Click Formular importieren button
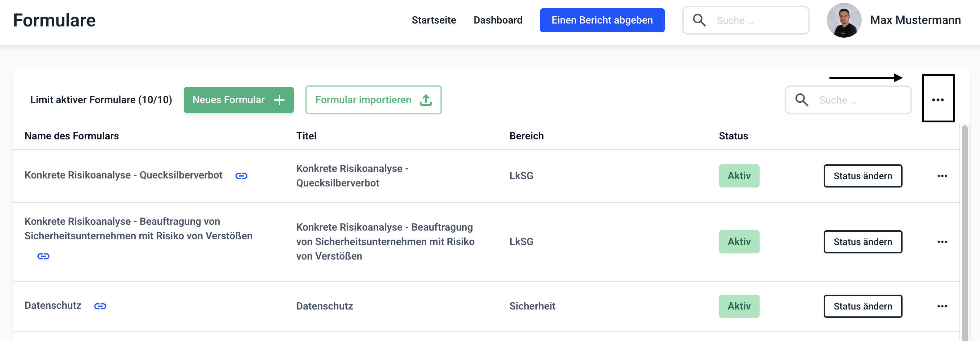This screenshot has width=980, height=341. pos(373,100)
